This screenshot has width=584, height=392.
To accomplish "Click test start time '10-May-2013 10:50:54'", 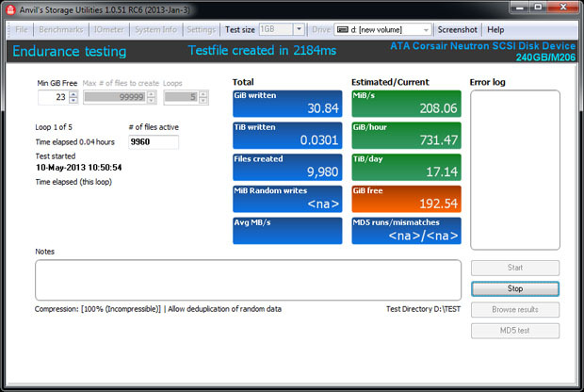I will coord(78,168).
